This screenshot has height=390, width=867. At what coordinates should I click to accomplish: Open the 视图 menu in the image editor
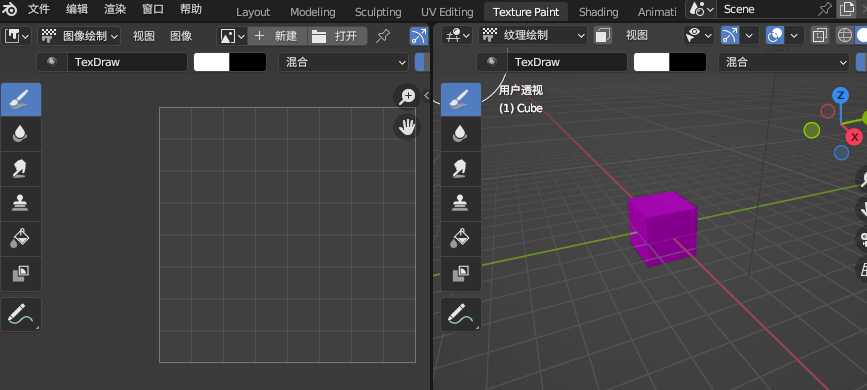[144, 37]
